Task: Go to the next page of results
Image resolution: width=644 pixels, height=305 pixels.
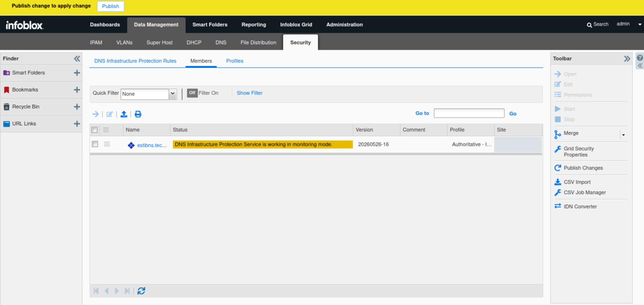Action: tap(117, 291)
